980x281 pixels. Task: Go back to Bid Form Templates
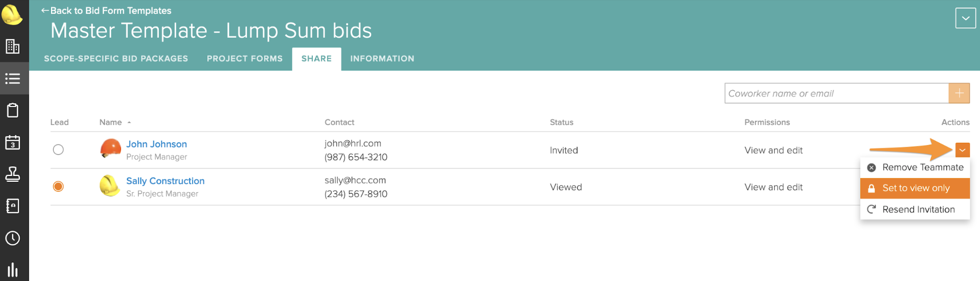tap(106, 10)
